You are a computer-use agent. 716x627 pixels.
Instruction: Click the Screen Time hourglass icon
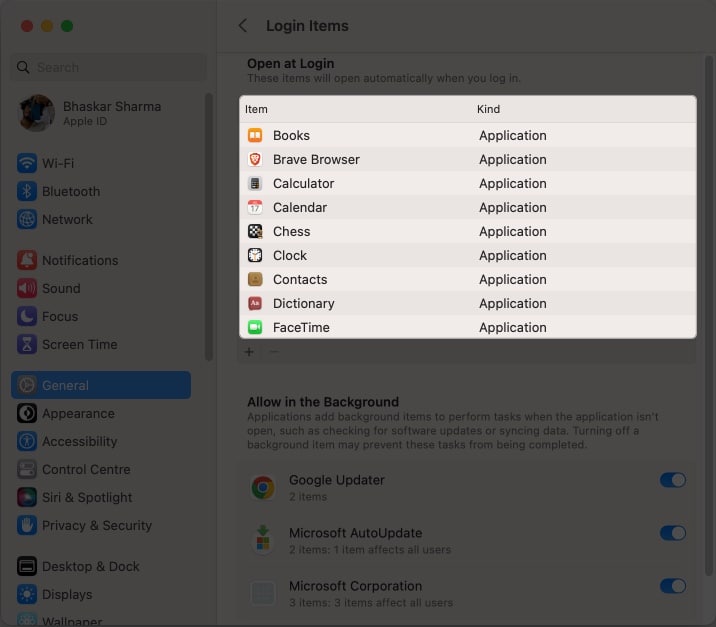pyautogui.click(x=27, y=344)
